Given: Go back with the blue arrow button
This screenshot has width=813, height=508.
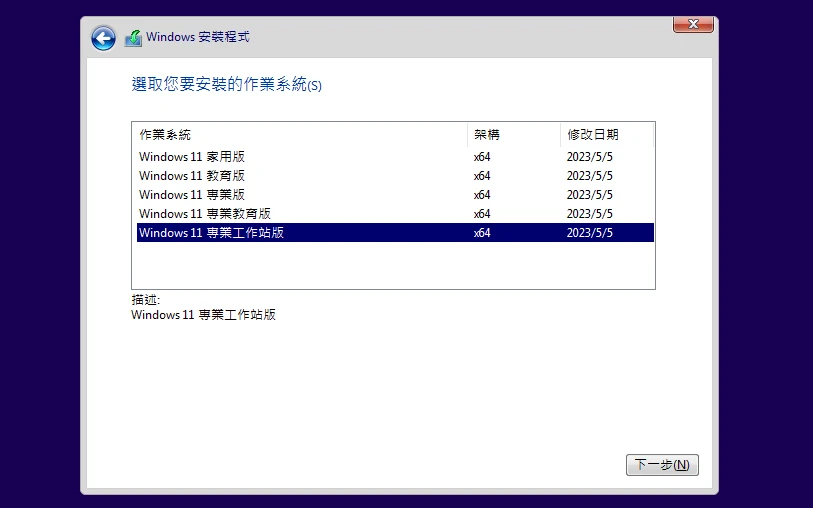Looking at the screenshot, I should pos(103,38).
